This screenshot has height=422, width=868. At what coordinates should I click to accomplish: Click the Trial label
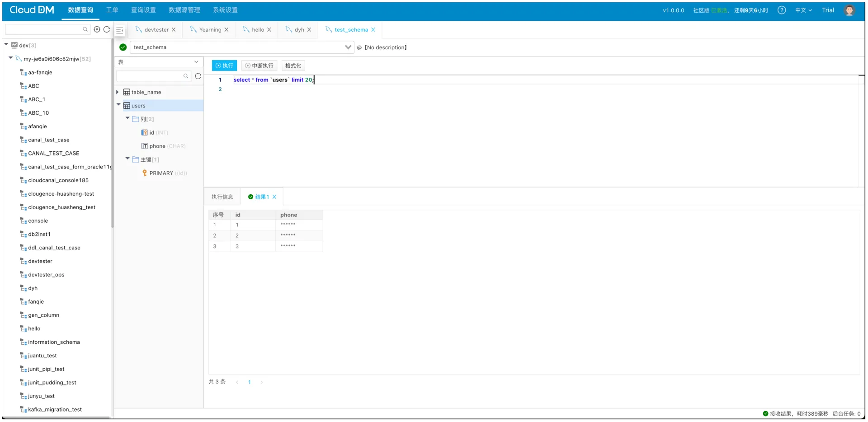[828, 10]
